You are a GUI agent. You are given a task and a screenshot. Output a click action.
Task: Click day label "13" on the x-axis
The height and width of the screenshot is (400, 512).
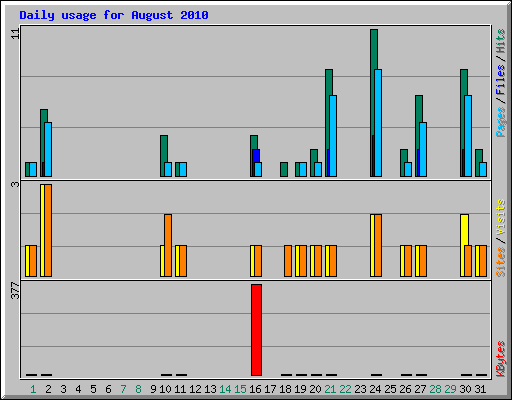click(x=210, y=389)
